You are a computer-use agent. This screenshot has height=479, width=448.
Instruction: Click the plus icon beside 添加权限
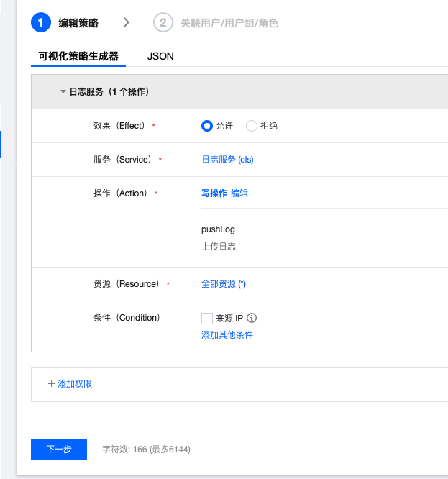(x=52, y=383)
